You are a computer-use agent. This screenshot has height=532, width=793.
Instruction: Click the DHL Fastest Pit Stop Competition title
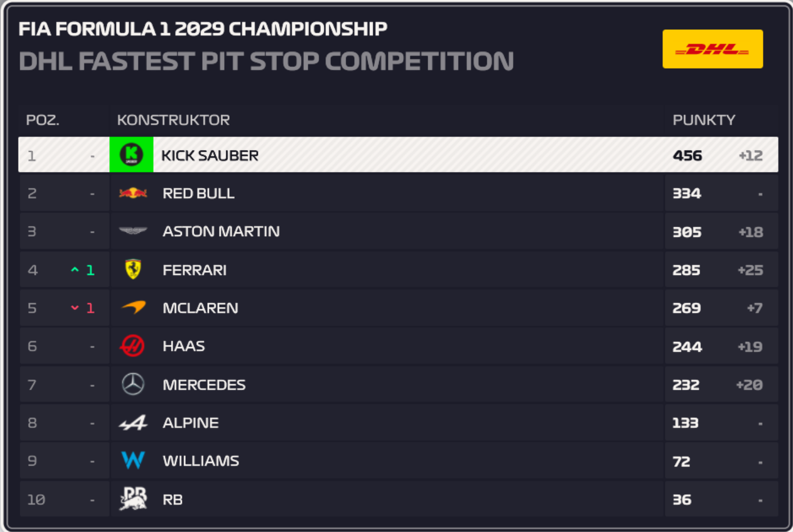tap(266, 61)
